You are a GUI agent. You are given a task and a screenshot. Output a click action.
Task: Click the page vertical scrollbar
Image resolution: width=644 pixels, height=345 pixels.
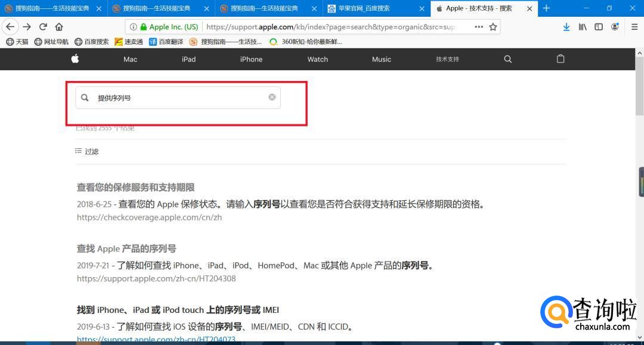639,86
